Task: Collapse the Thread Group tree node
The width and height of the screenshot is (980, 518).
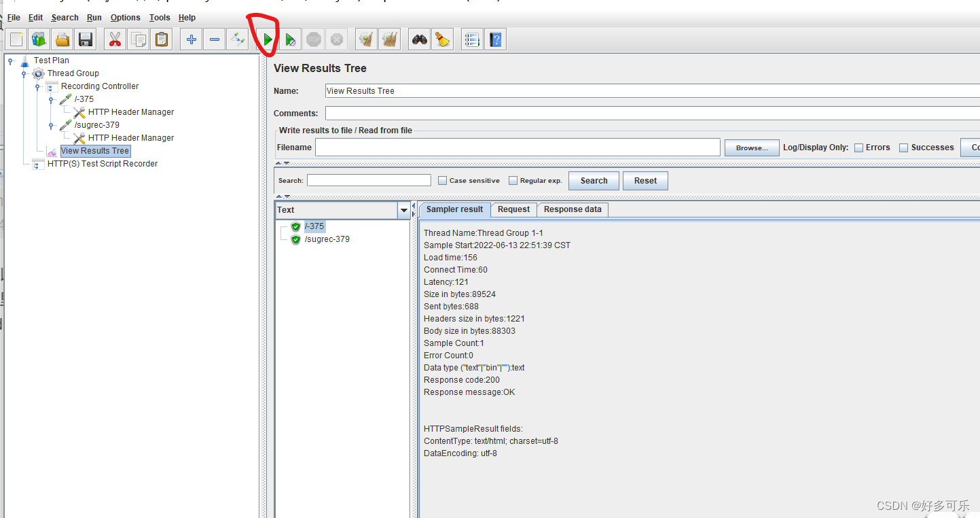Action: (x=24, y=73)
